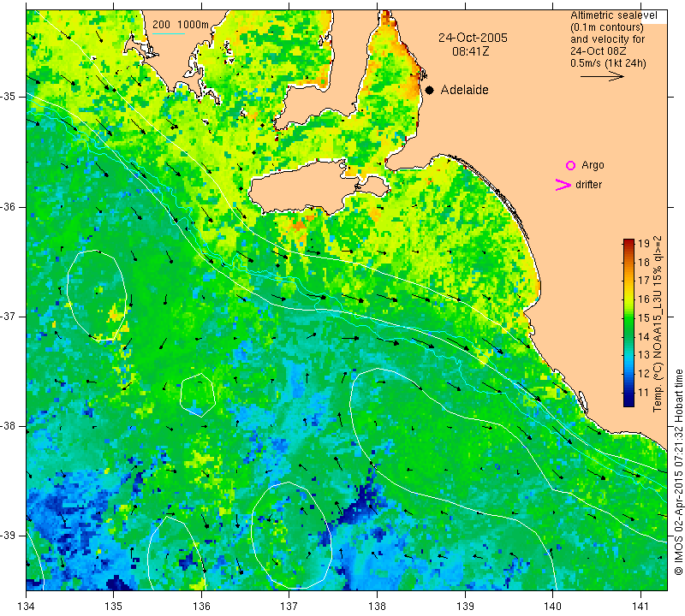Click the drifter legend label

pyautogui.click(x=588, y=185)
